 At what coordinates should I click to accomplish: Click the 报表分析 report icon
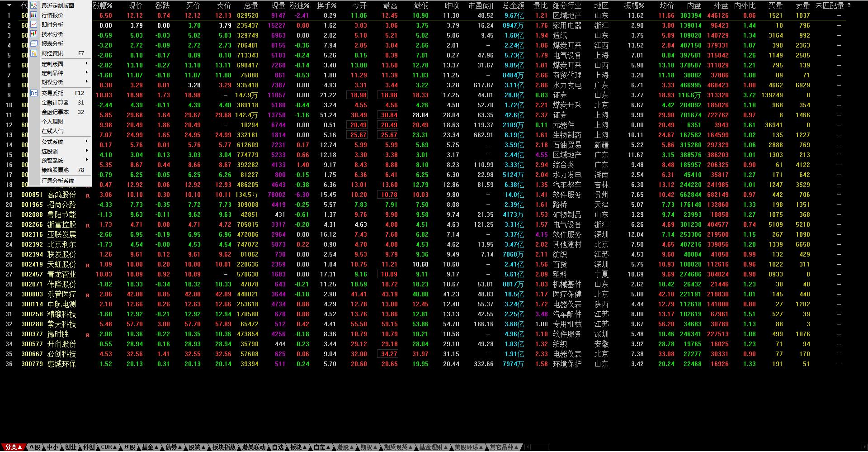click(x=34, y=43)
